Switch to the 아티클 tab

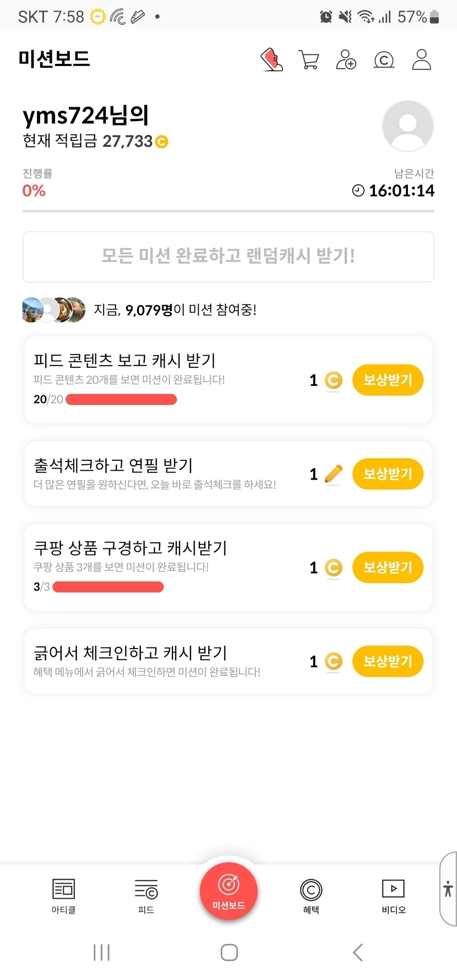point(63,896)
